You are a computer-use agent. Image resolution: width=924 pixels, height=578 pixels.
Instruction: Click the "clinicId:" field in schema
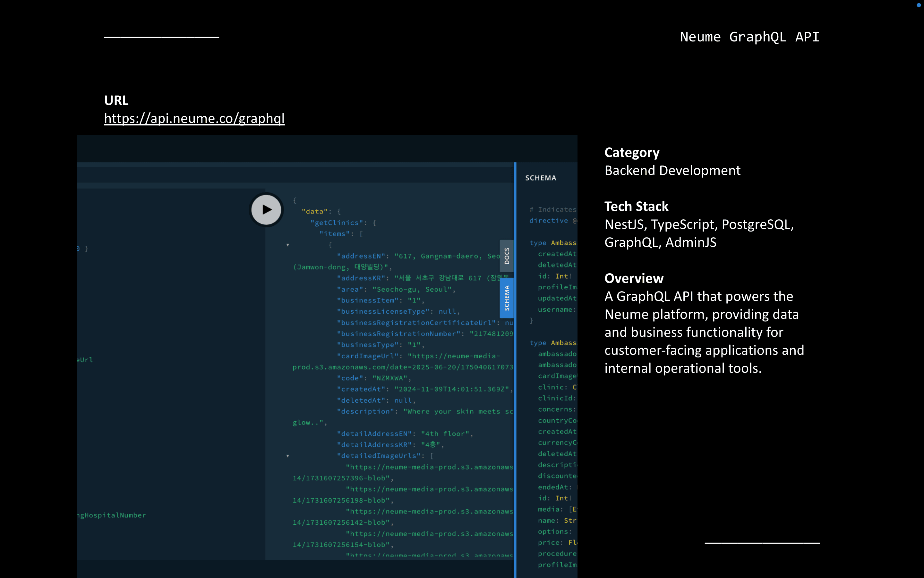click(557, 398)
